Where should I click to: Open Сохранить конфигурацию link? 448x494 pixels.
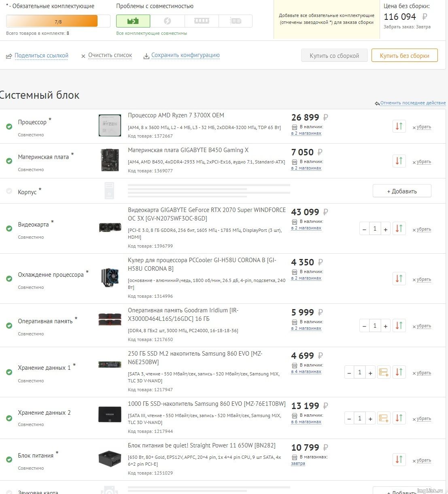coord(185,55)
